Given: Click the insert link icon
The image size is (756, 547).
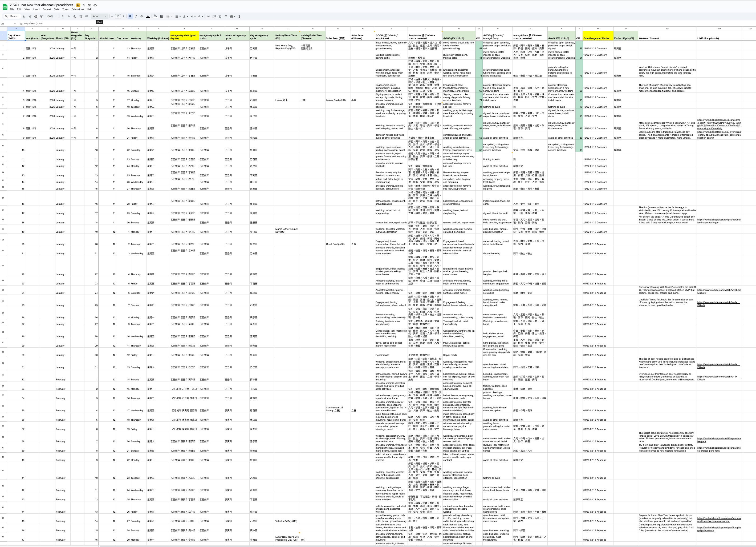Looking at the screenshot, I should click(x=208, y=16).
